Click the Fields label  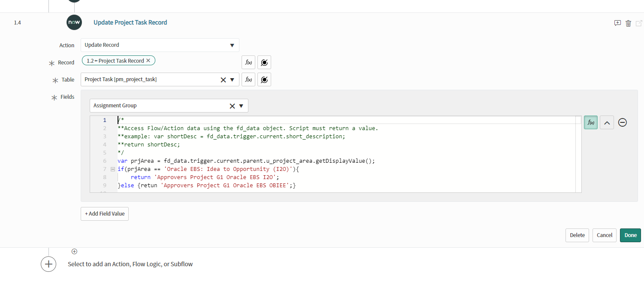coord(67,97)
